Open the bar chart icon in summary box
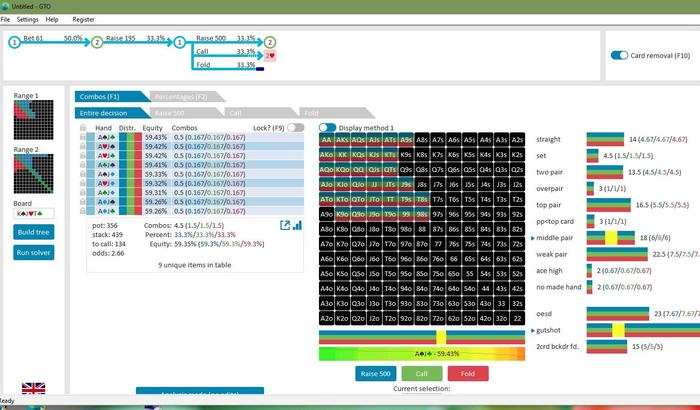This screenshot has height=410, width=700. coord(297,225)
